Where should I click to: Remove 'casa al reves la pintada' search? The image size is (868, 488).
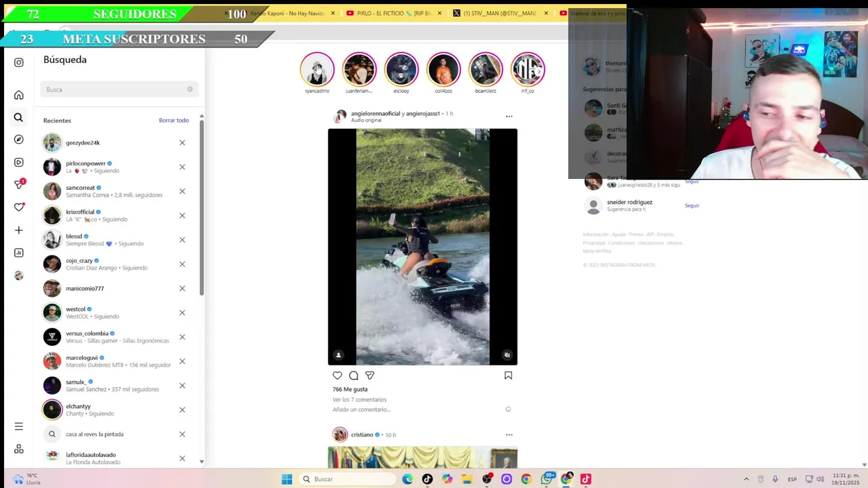tap(182, 434)
